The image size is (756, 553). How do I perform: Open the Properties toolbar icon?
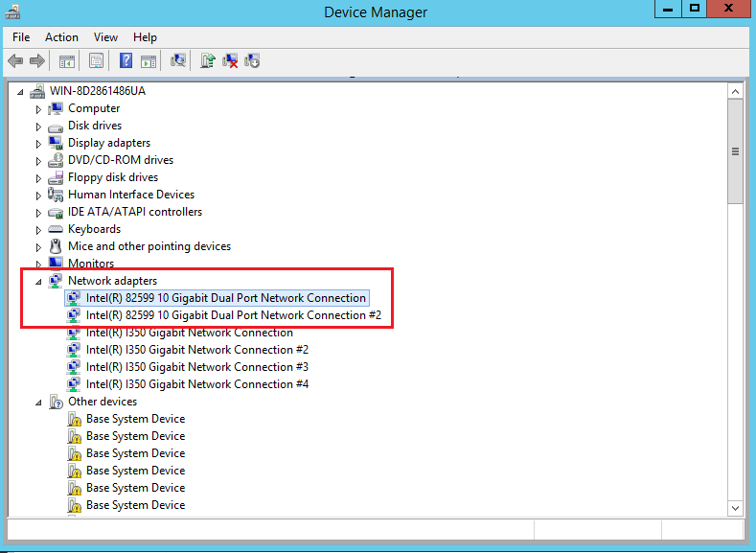point(97,61)
